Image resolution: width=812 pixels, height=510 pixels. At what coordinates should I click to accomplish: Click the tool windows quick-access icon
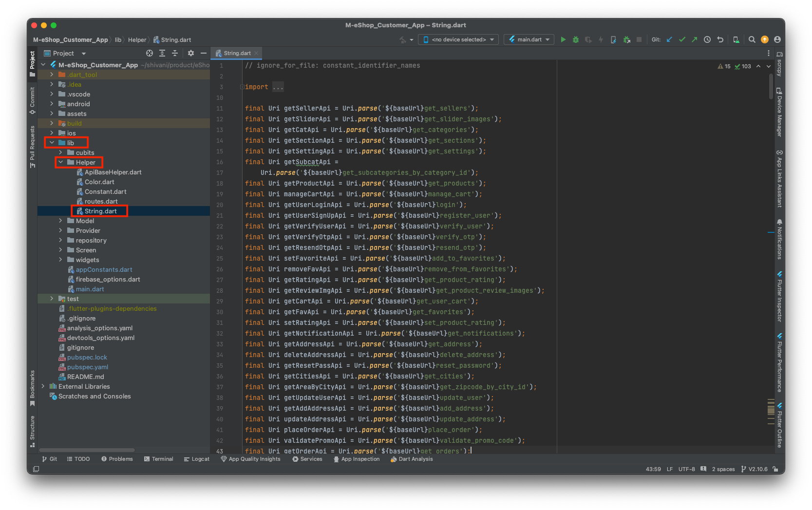pyautogui.click(x=36, y=469)
